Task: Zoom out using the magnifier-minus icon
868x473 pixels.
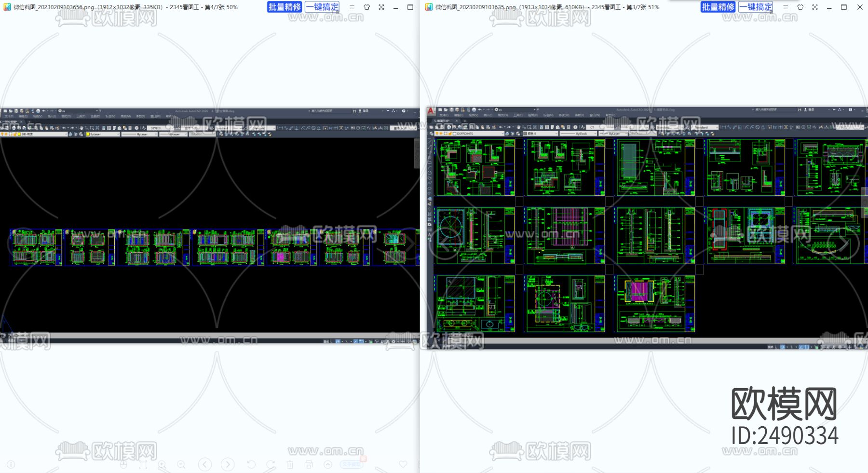Action: coord(181,464)
